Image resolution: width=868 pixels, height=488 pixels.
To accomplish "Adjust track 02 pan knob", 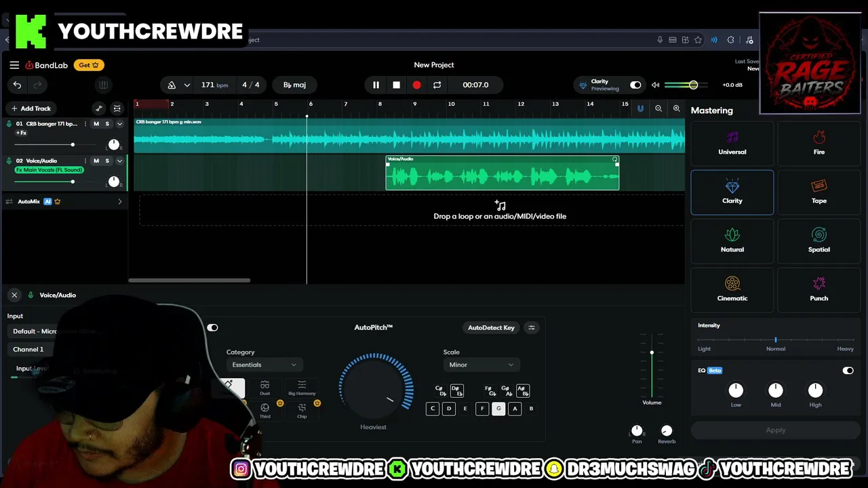I will click(x=114, y=182).
